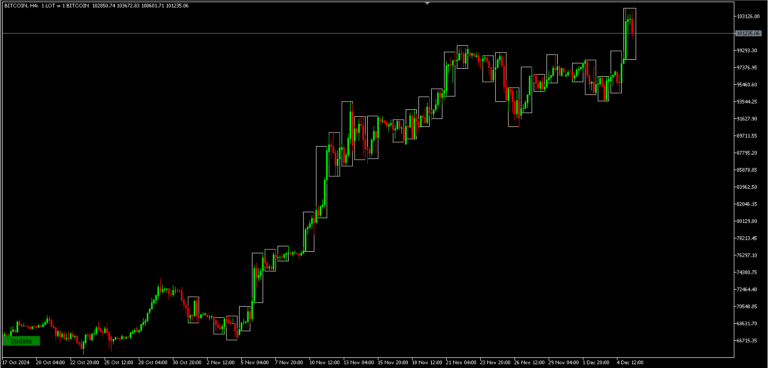Click price axis value 99293.30

coord(747,50)
